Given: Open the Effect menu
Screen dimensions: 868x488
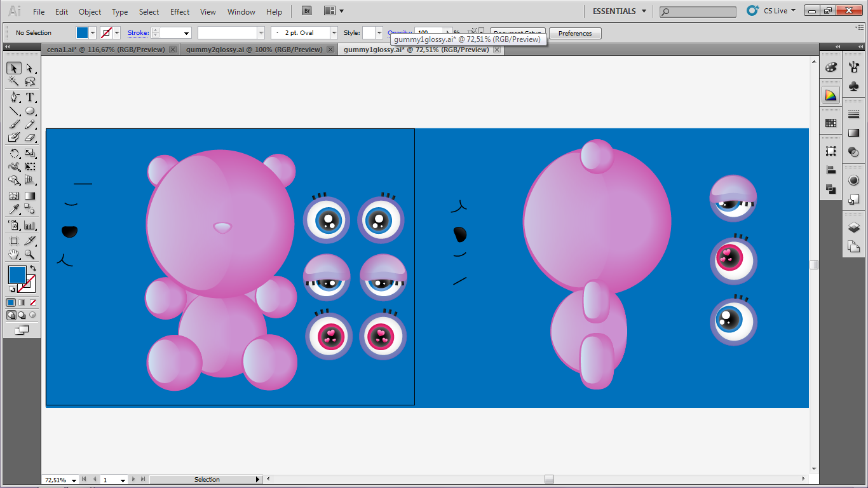Looking at the screenshot, I should click(x=180, y=11).
